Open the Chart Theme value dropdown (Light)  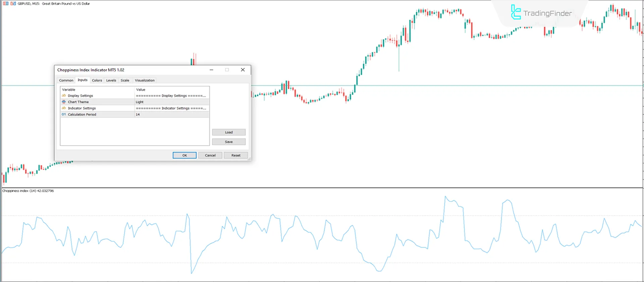click(172, 102)
